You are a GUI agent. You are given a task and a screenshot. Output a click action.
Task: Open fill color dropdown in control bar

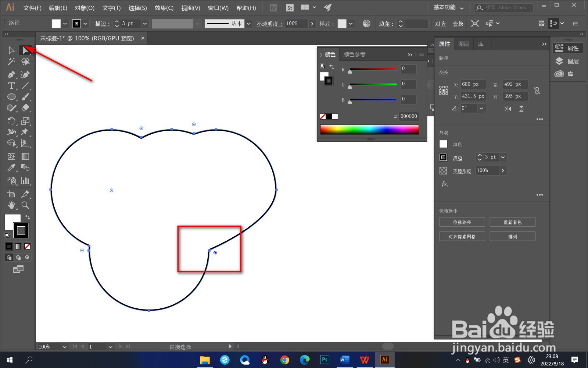coord(65,24)
